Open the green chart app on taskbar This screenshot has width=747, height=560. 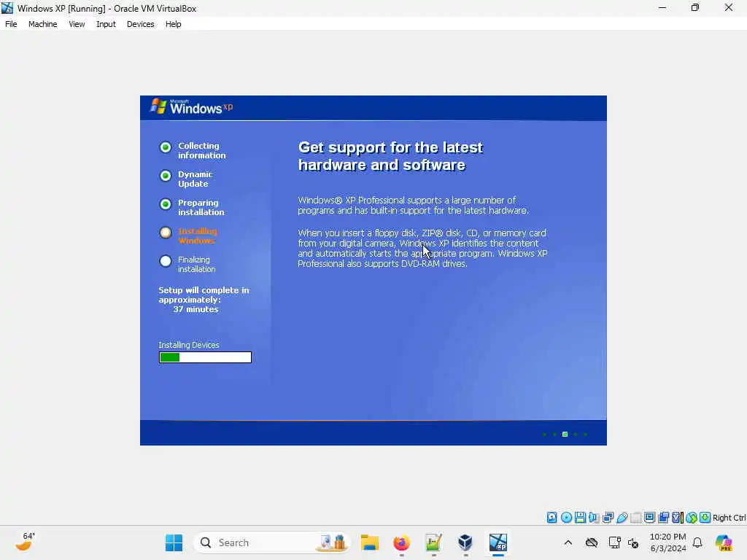[x=433, y=542]
